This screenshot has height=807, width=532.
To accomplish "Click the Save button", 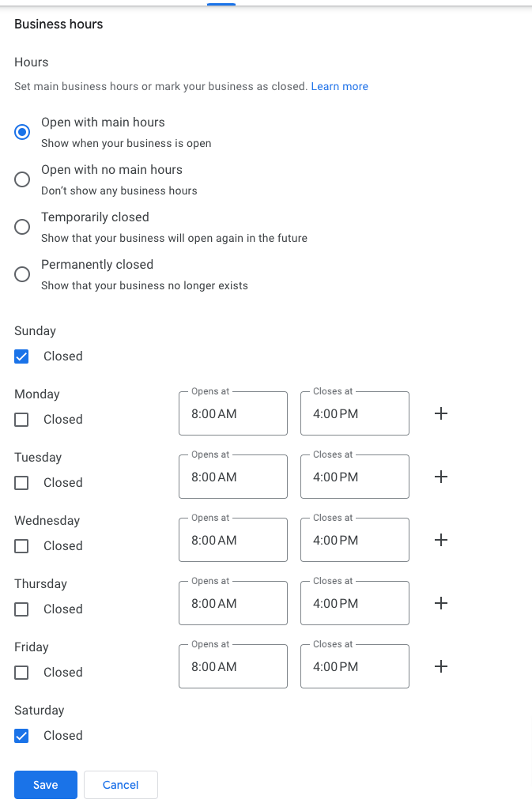I will [x=45, y=785].
